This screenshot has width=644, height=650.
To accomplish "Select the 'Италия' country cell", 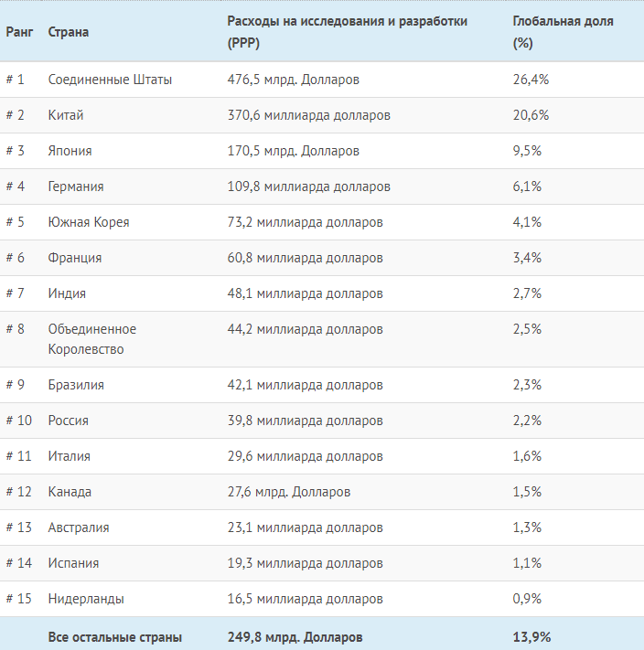I will coord(70,456).
